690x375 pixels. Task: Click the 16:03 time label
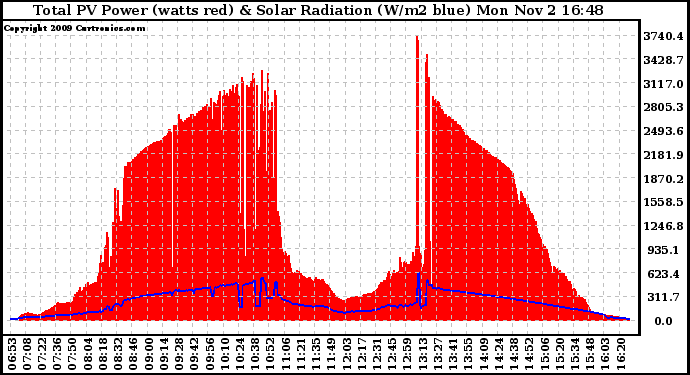606,354
